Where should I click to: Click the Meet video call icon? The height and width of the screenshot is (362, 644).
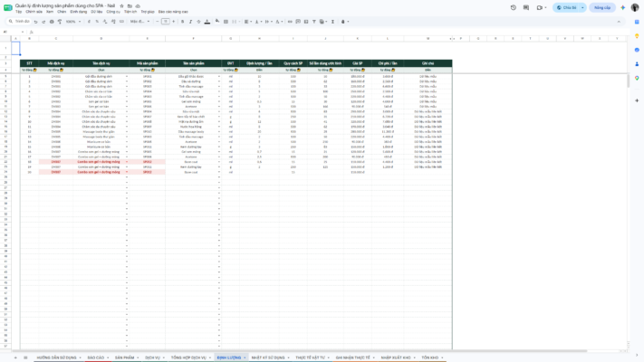540,7
